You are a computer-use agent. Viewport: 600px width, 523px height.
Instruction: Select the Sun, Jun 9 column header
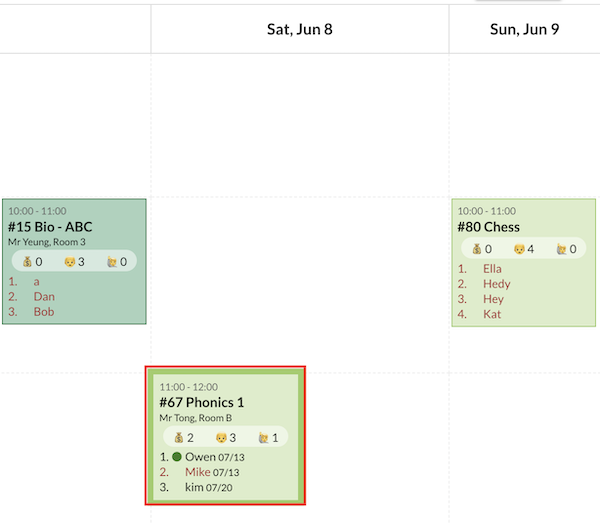tap(524, 29)
